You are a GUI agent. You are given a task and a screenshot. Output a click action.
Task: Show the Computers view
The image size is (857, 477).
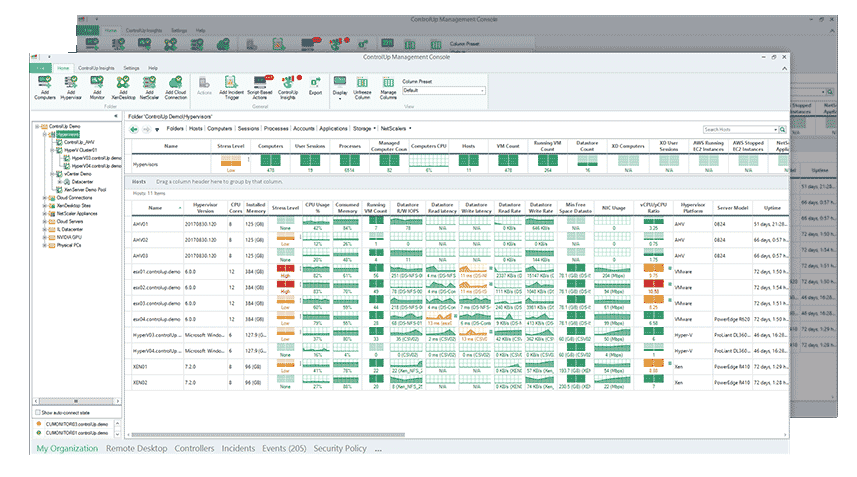click(x=220, y=128)
